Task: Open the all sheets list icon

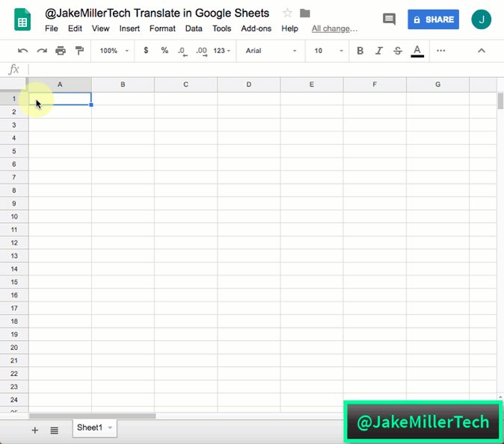Action: [55, 431]
